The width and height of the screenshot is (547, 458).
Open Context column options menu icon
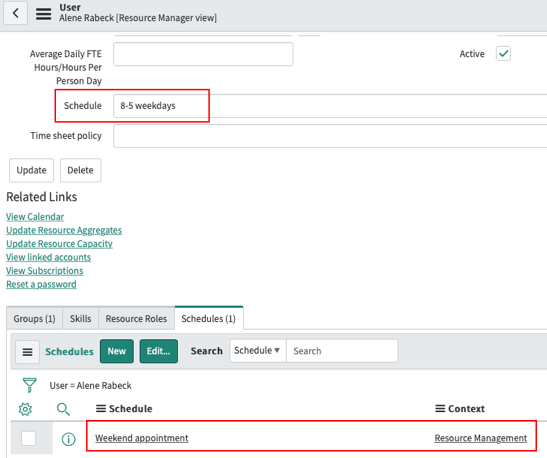[x=440, y=408]
